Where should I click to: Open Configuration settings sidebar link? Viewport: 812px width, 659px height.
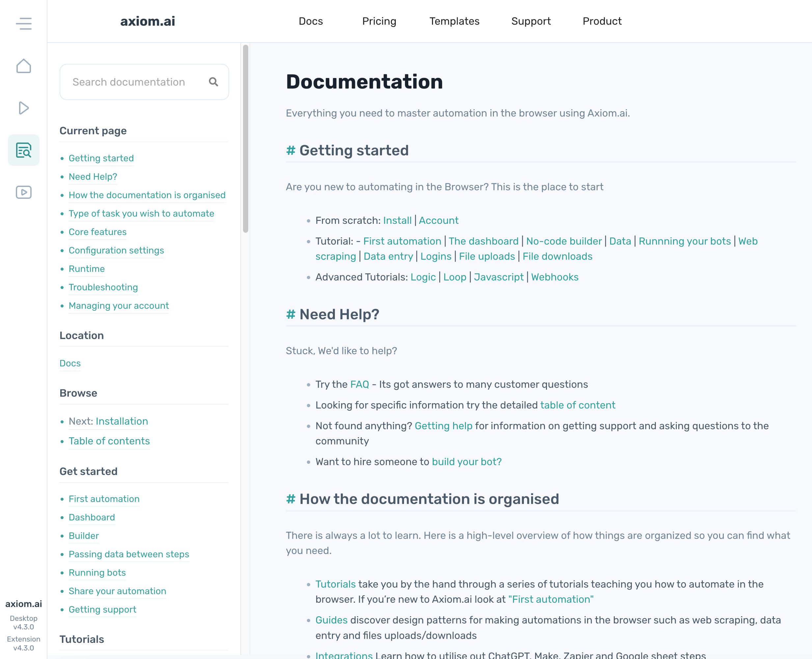click(x=116, y=250)
